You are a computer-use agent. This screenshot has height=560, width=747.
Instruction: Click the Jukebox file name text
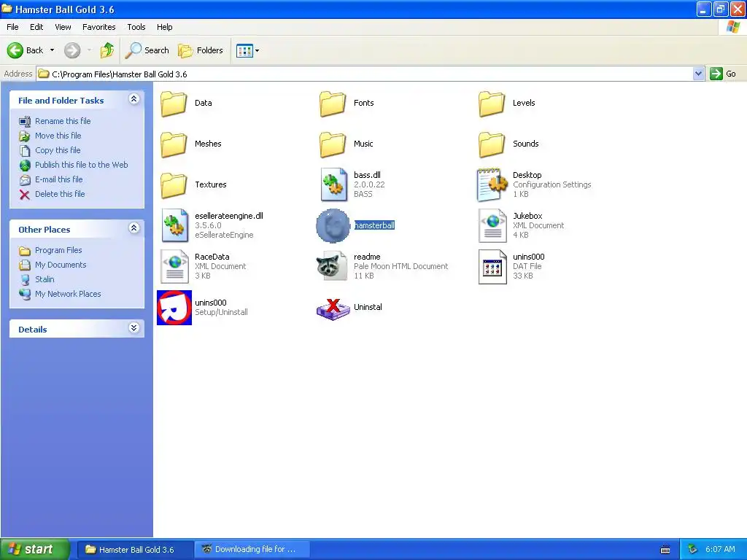(x=527, y=216)
